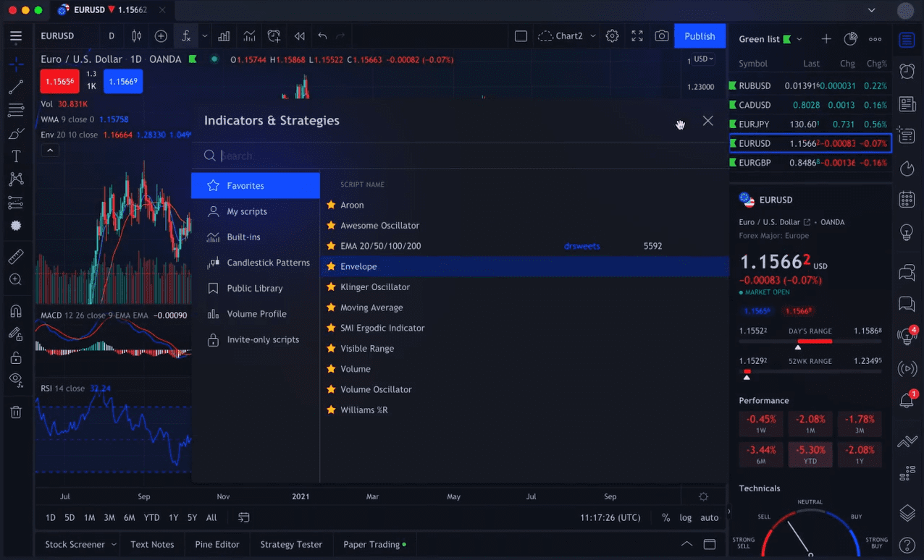The height and width of the screenshot is (560, 924).
Task: Toggle magnet mode in drawing toolbar
Action: (16, 311)
